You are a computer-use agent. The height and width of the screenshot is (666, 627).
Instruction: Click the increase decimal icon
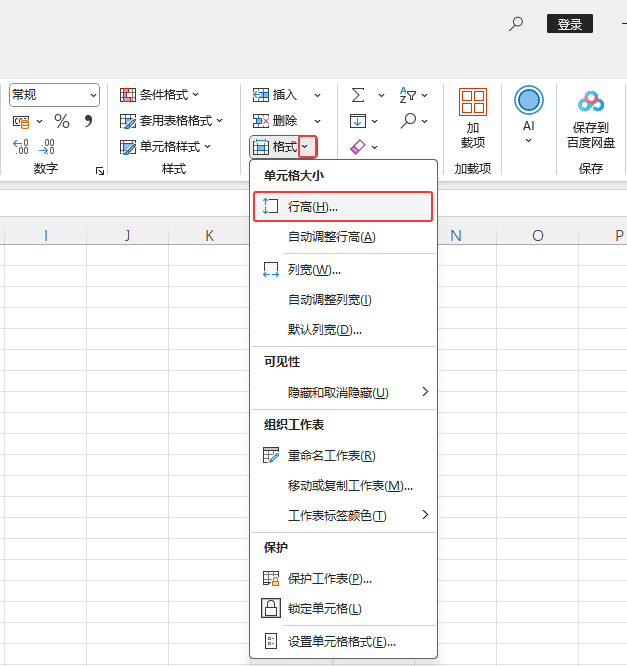tap(21, 147)
